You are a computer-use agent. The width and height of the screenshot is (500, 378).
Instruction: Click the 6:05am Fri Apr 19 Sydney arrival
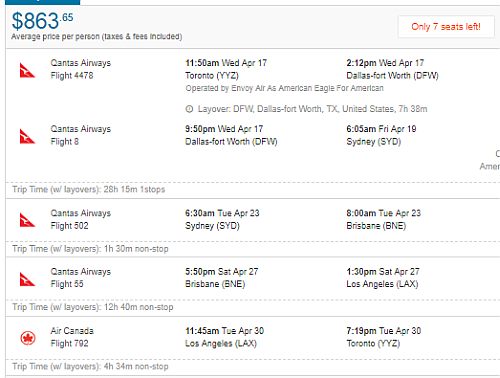(x=381, y=135)
